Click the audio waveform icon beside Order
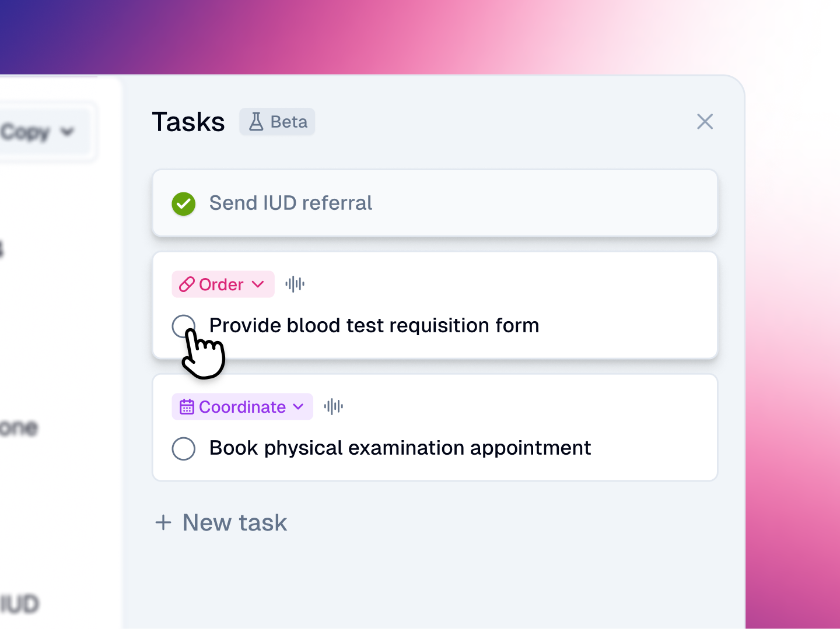 (x=295, y=284)
